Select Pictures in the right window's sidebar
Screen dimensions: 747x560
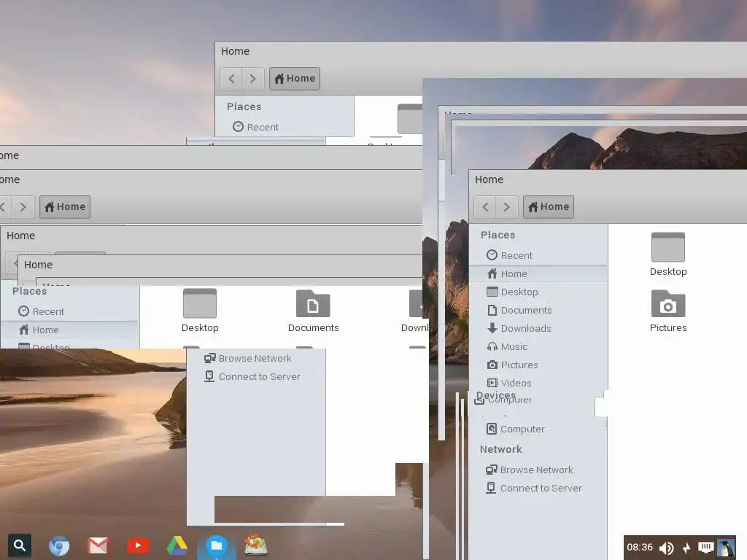pyautogui.click(x=513, y=365)
